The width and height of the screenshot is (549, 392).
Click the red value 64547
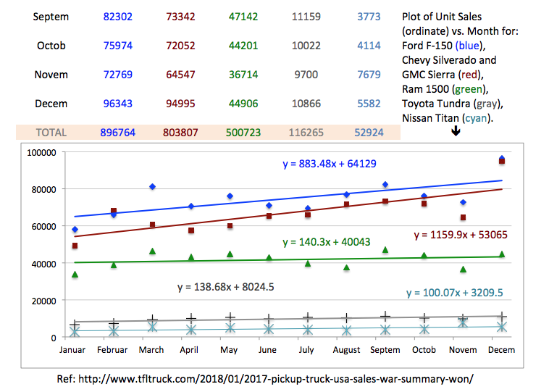click(180, 75)
